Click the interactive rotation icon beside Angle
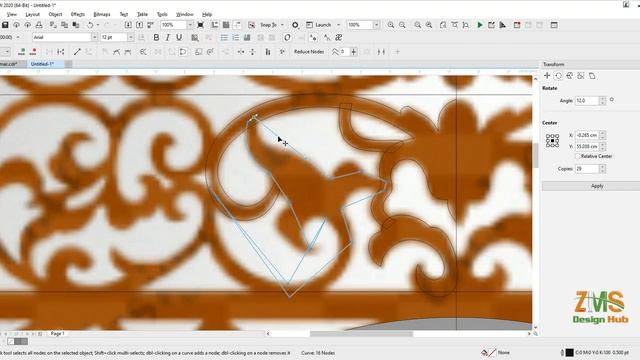Viewport: 640px width, 360px height. pos(611,100)
